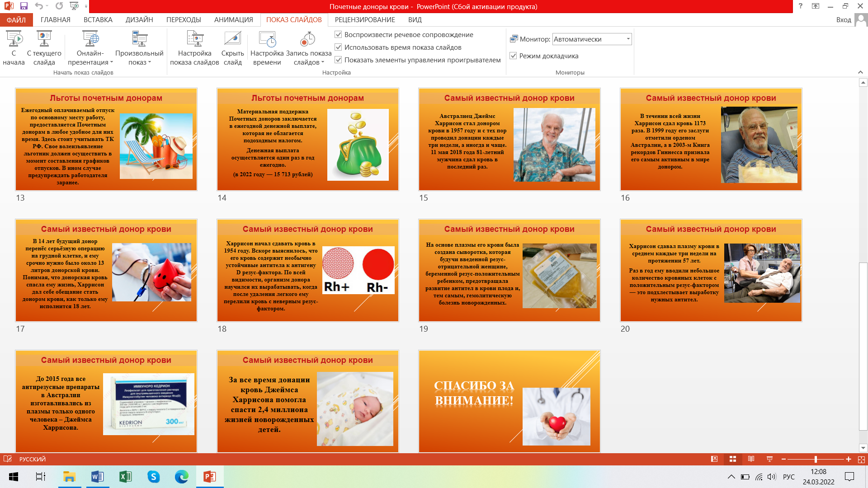Expand Record Slide Show dropdown arrow
Viewport: 868px width, 488px height.
point(323,62)
